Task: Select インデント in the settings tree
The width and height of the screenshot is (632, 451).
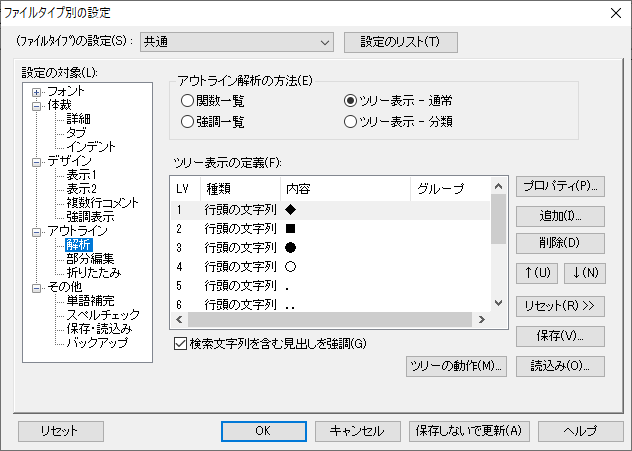Action: point(91,147)
